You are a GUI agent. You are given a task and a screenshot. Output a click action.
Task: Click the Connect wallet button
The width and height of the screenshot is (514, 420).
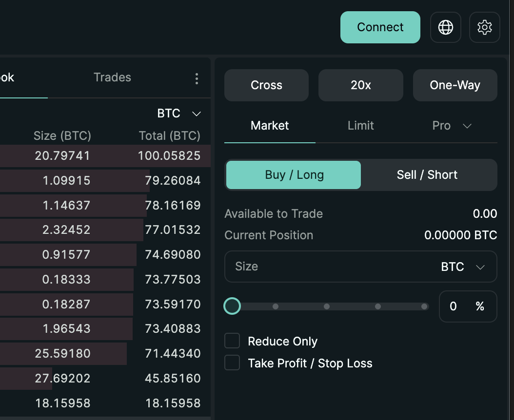pyautogui.click(x=380, y=27)
